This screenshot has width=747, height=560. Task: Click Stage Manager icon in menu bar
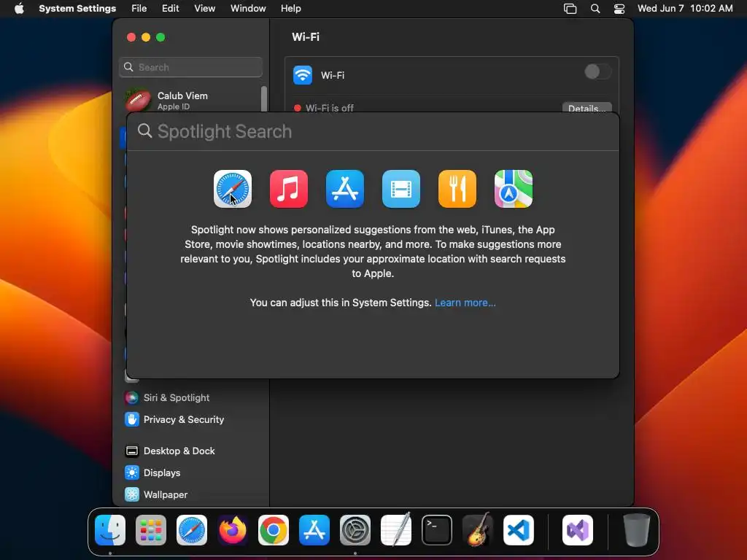(x=570, y=9)
